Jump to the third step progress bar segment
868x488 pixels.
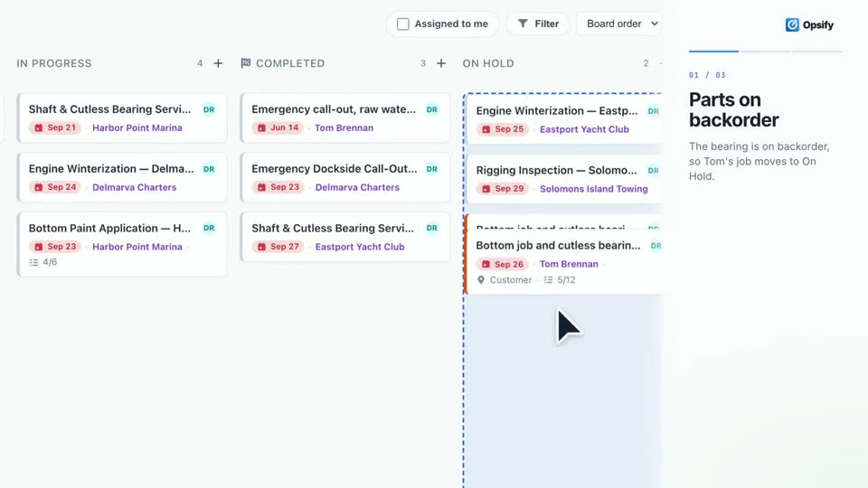tap(817, 52)
